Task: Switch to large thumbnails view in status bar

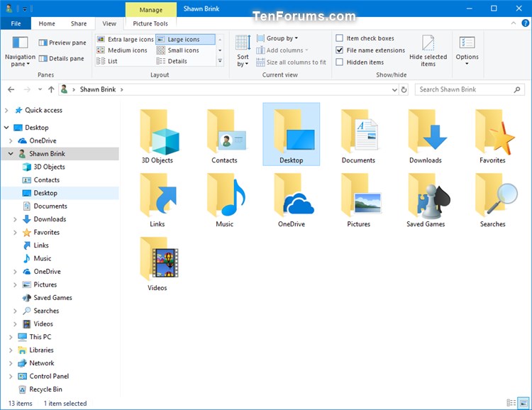Action: (523, 403)
